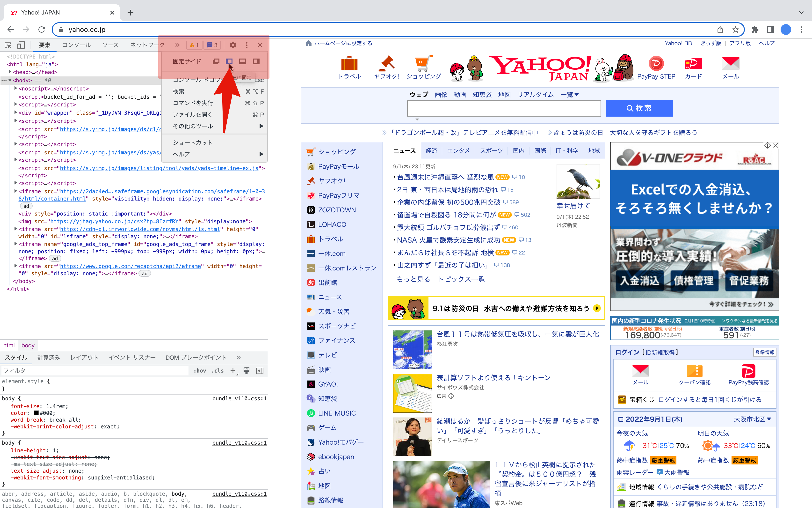Toggle the .cls class editor
The width and height of the screenshot is (812, 508).
pos(217,371)
